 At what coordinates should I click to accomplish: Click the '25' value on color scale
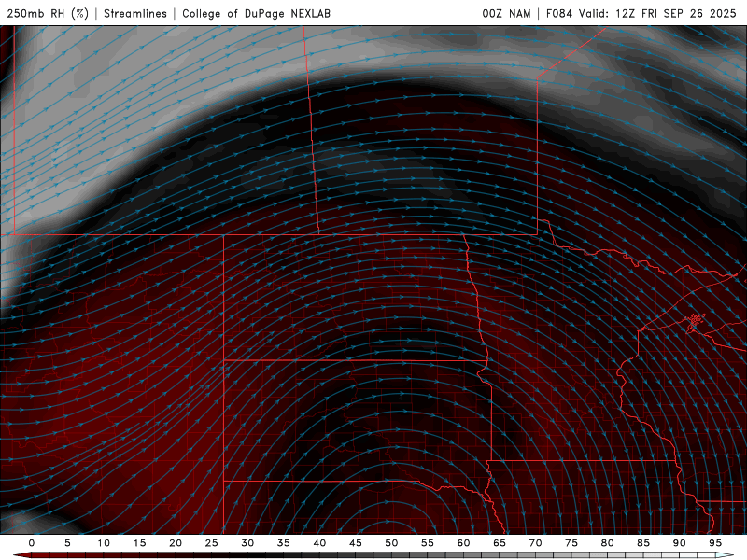[x=212, y=543]
